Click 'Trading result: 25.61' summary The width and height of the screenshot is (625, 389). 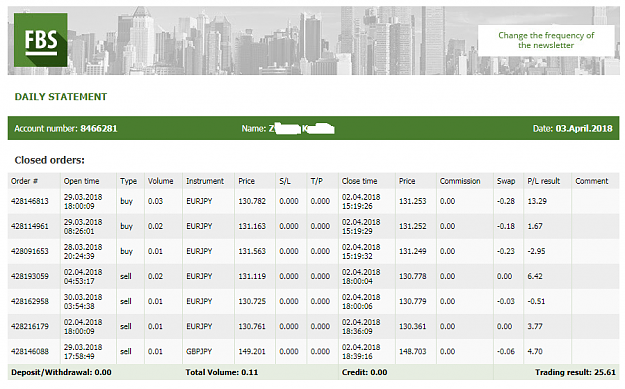[575, 372]
